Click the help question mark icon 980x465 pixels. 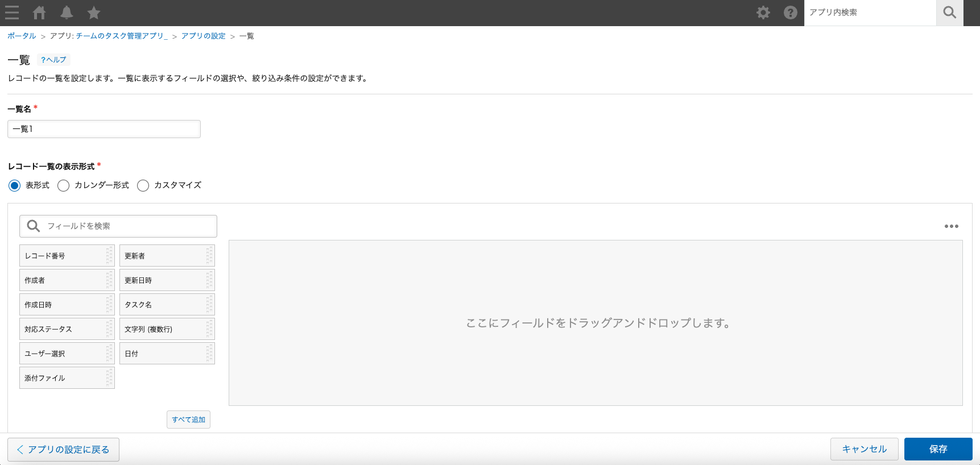791,13
